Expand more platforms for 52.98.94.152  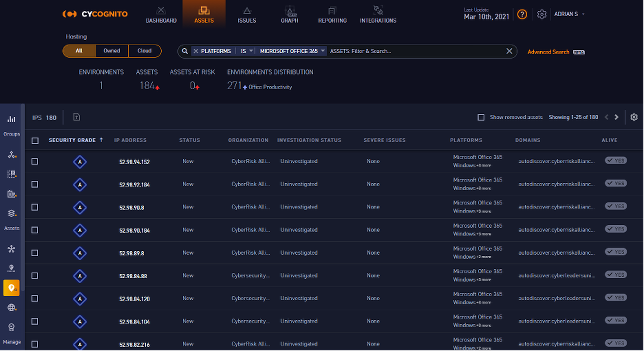pos(484,165)
